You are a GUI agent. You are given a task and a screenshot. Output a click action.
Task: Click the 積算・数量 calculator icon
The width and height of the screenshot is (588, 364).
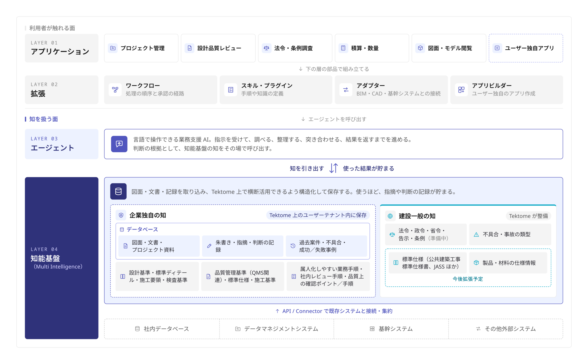coord(343,48)
